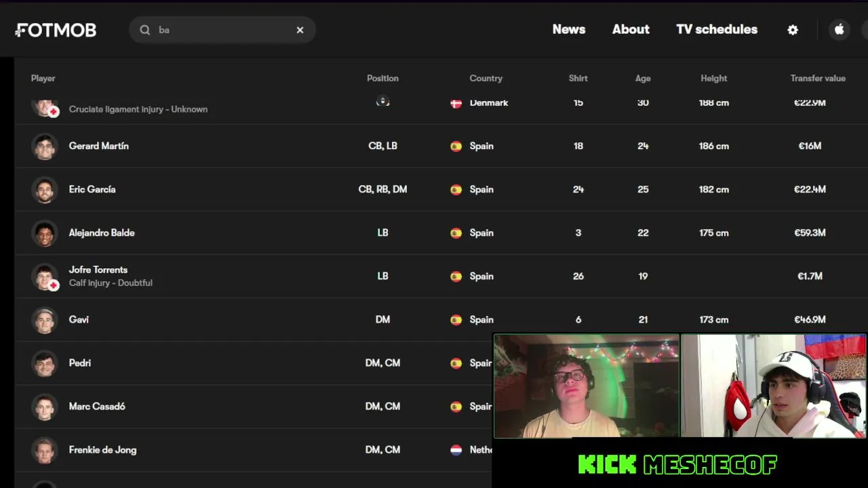Select €46.9M transfer value of Gavi
This screenshot has width=868, height=488.
click(x=810, y=319)
